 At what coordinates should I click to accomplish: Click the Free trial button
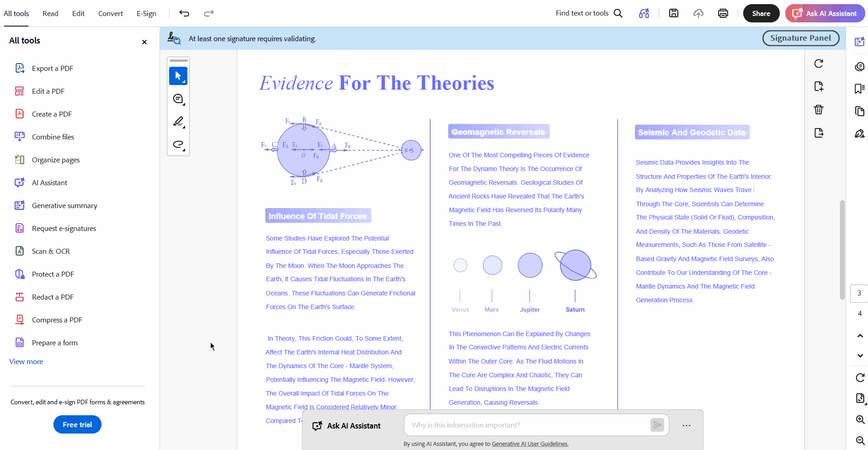pos(77,424)
